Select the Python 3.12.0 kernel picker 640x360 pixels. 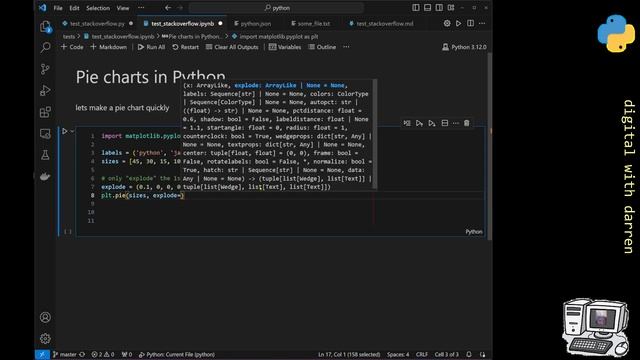pyautogui.click(x=464, y=47)
